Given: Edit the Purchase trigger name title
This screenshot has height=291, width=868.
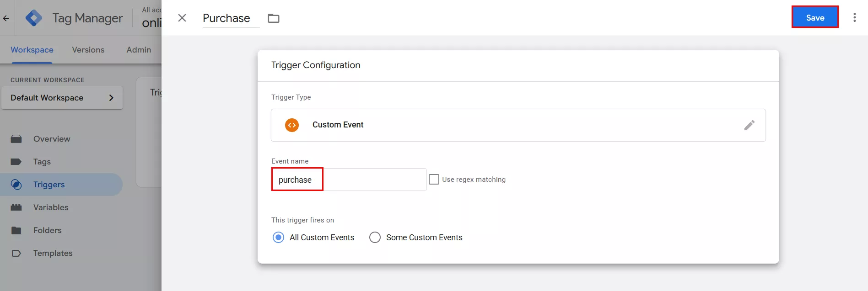Looking at the screenshot, I should (x=226, y=18).
